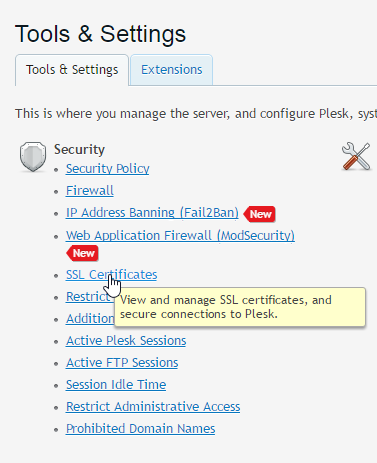Click the partially hidden Restrict link

tap(88, 297)
